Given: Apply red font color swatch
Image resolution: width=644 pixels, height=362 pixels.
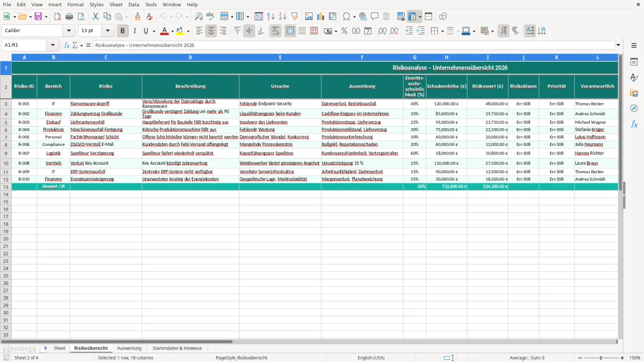Looking at the screenshot, I should tap(165, 31).
